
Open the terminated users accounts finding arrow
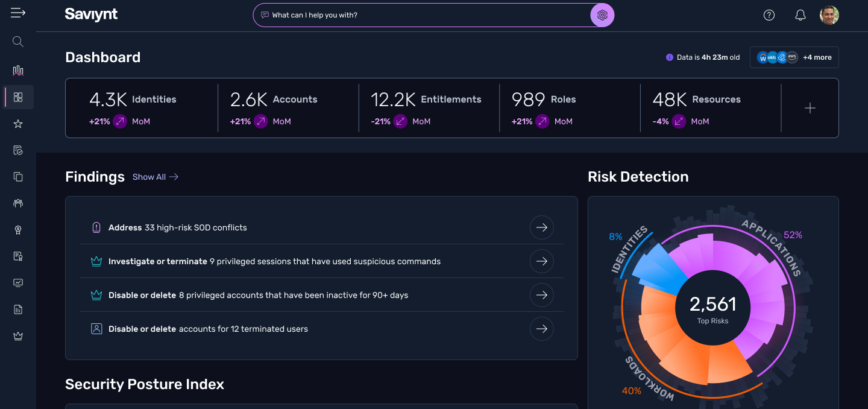(542, 329)
